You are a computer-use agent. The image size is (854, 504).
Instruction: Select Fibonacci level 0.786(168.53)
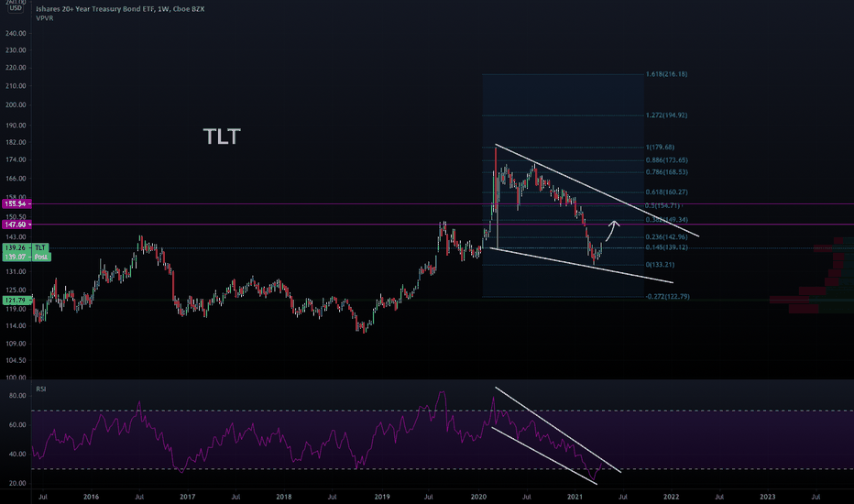(666, 172)
